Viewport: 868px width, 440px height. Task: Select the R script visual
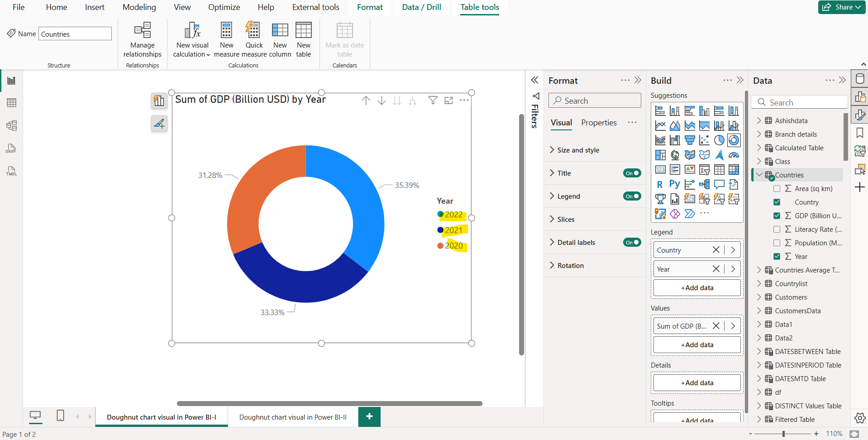click(x=660, y=184)
